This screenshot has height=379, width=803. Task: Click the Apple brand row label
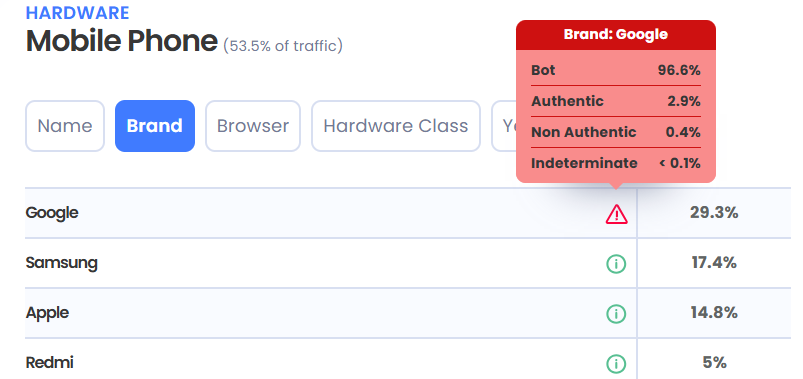[x=47, y=312]
